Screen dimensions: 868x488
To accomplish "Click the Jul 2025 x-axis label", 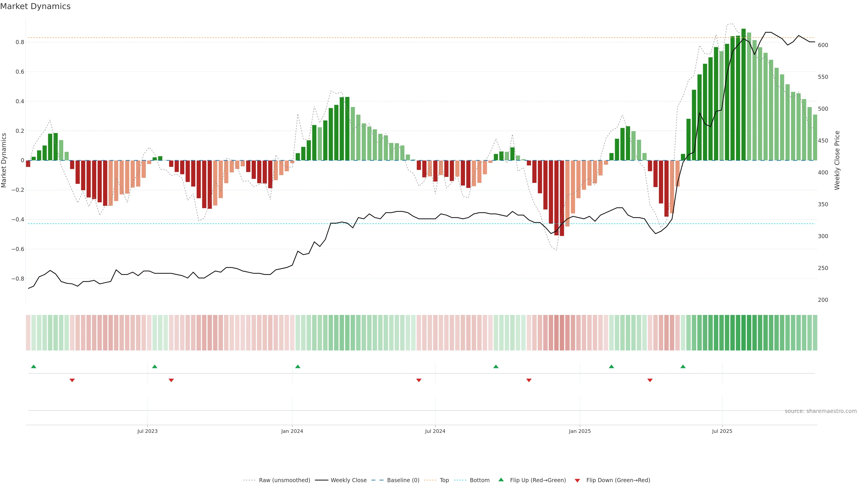I will (x=722, y=431).
